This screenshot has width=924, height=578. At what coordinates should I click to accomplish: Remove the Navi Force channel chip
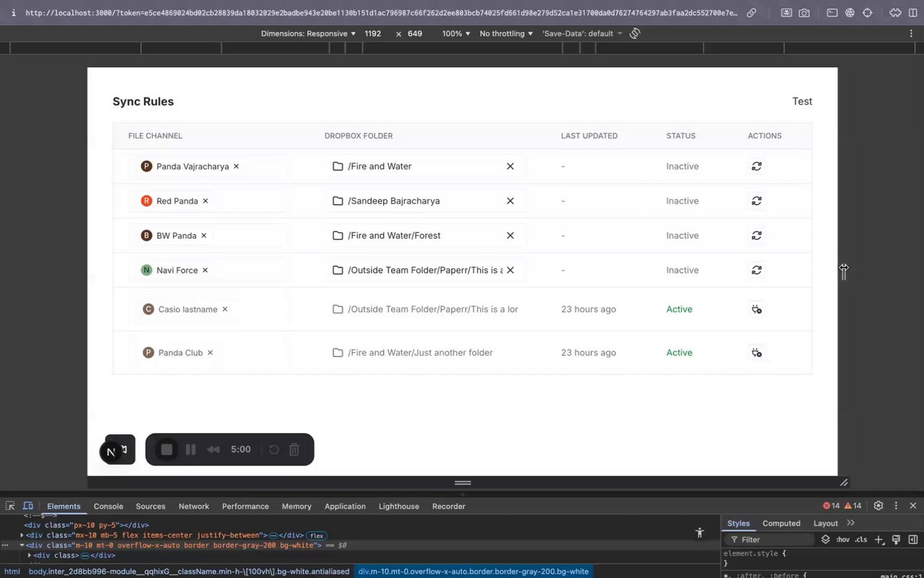205,271
